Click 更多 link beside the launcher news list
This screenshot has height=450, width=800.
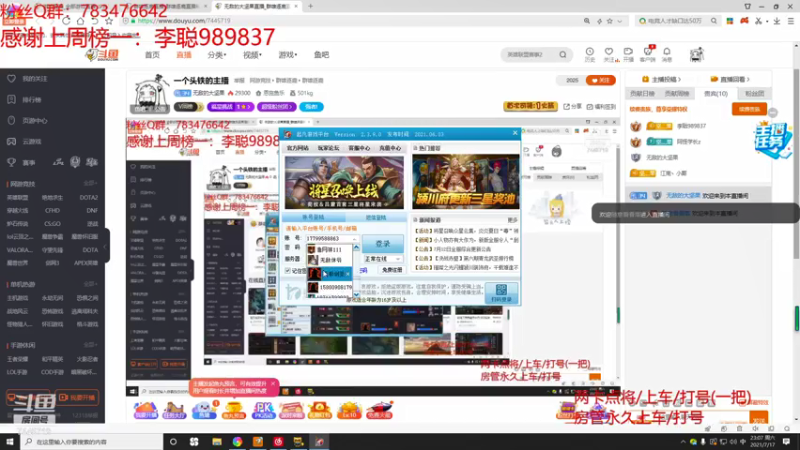pos(512,220)
